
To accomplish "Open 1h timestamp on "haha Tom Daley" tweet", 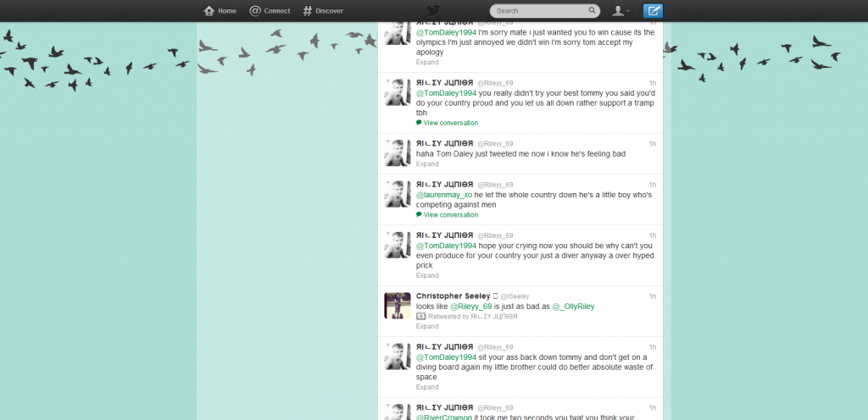I will 653,144.
